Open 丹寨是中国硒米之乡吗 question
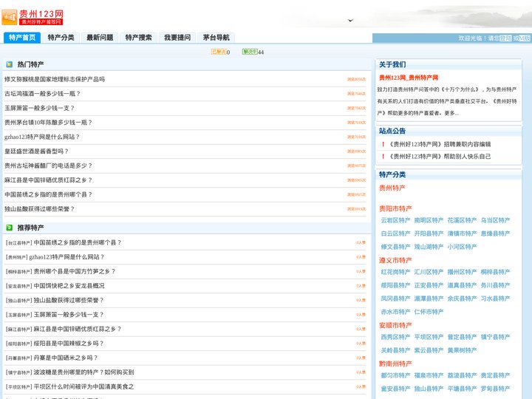 click(66, 358)
